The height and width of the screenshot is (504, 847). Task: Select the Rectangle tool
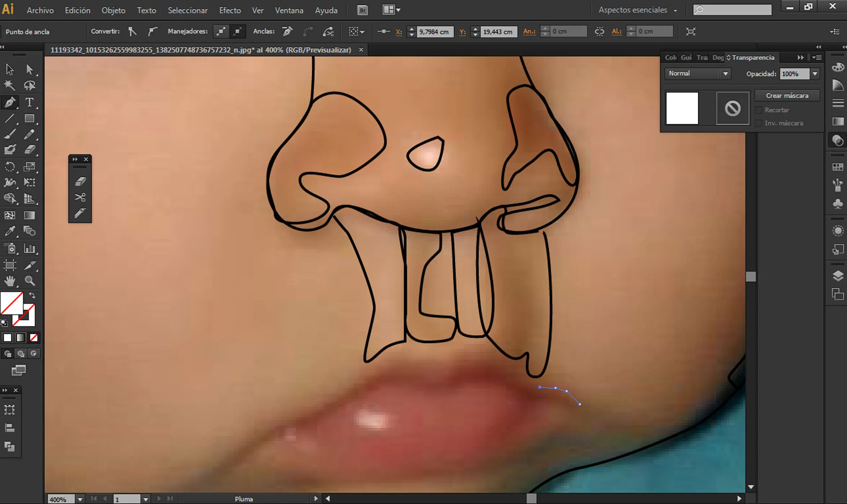(30, 118)
